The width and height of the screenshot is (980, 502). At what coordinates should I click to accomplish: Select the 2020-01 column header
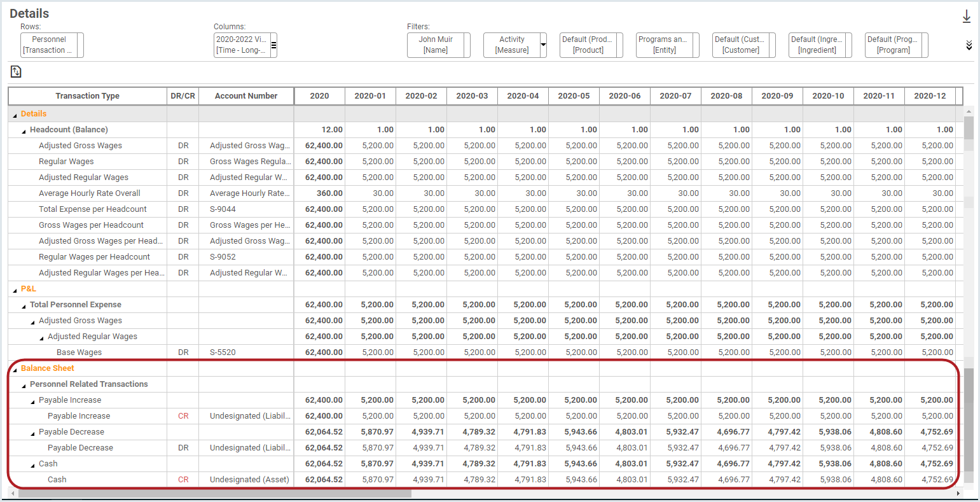(x=370, y=96)
